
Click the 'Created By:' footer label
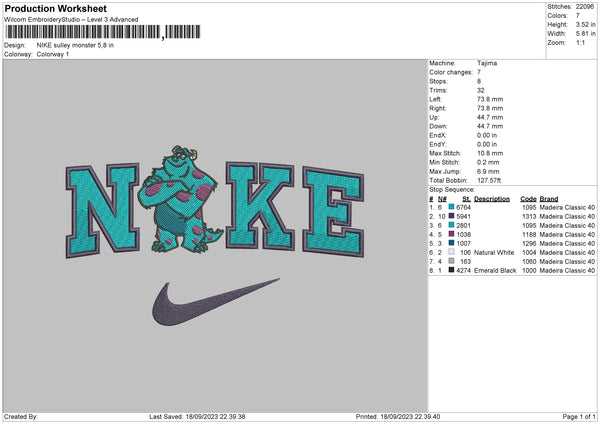pos(21,416)
